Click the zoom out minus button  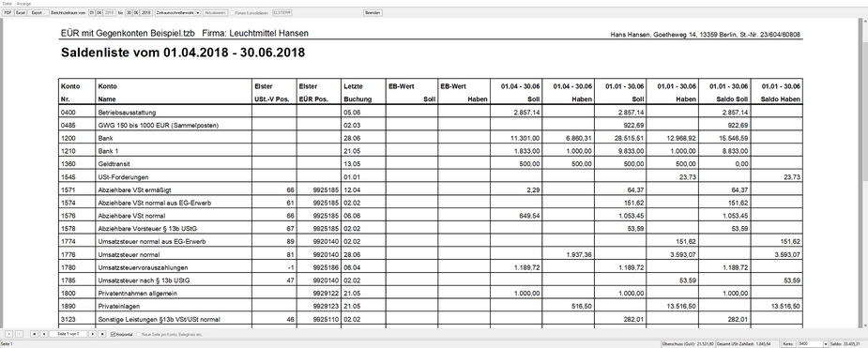[19, 334]
